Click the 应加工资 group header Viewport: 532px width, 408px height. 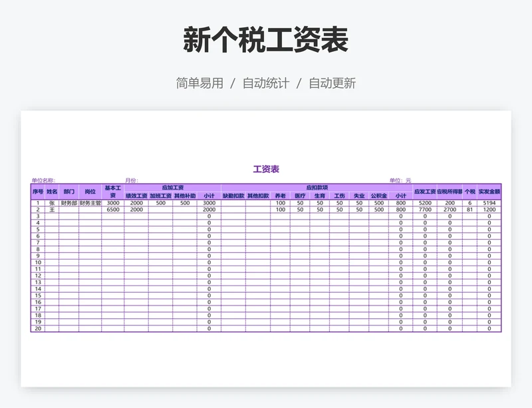click(173, 188)
